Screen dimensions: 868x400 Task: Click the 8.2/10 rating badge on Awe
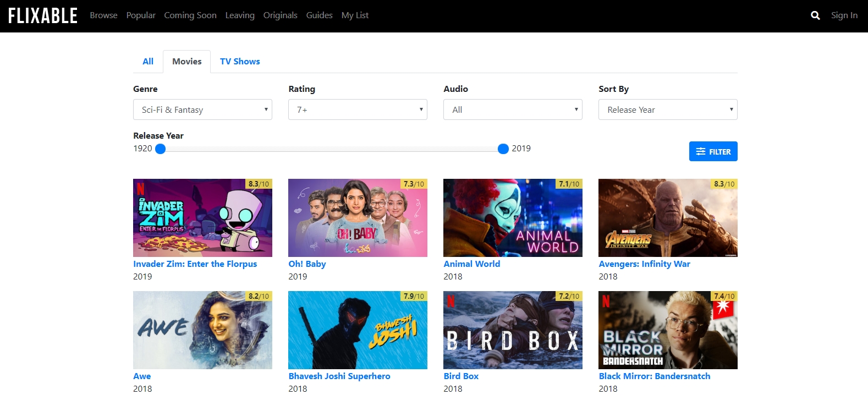[259, 296]
